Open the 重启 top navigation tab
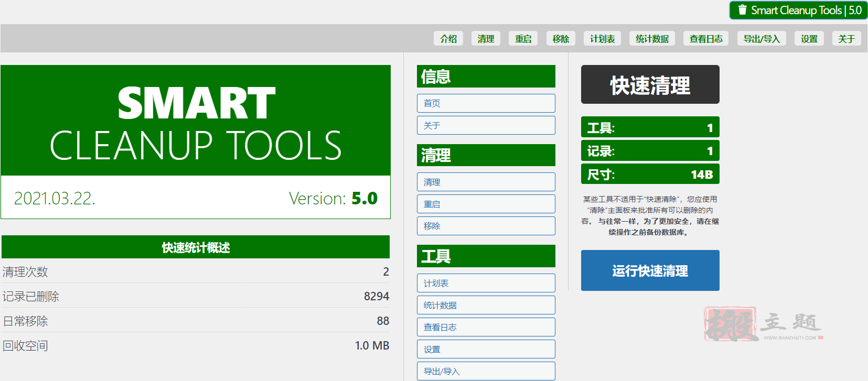Screen dimensions: 868x381 point(523,39)
